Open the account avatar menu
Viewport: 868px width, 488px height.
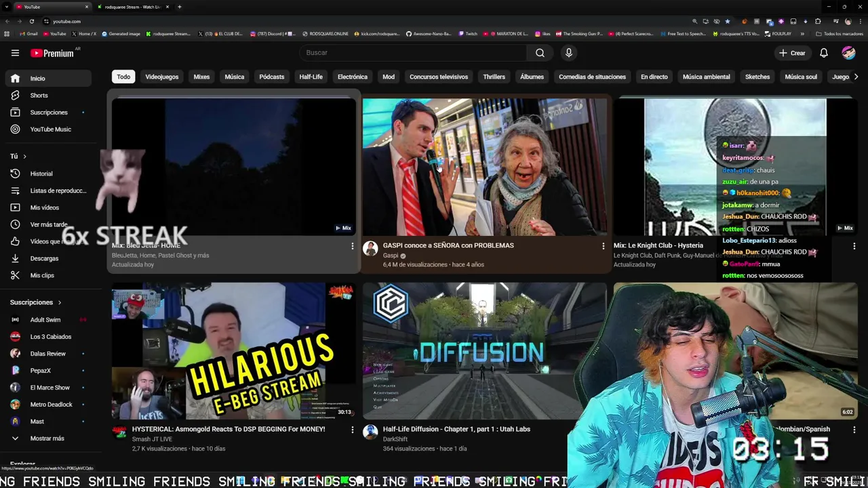point(848,53)
